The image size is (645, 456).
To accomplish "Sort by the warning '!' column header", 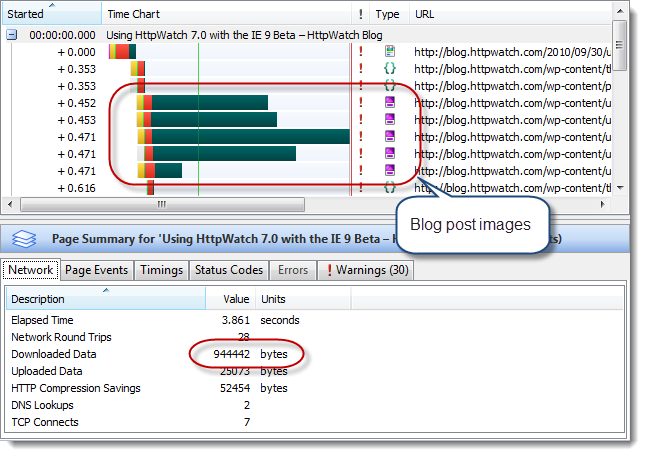I will [x=360, y=14].
